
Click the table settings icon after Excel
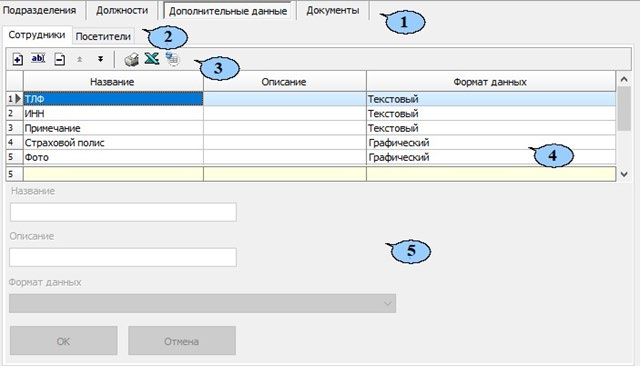[x=173, y=59]
